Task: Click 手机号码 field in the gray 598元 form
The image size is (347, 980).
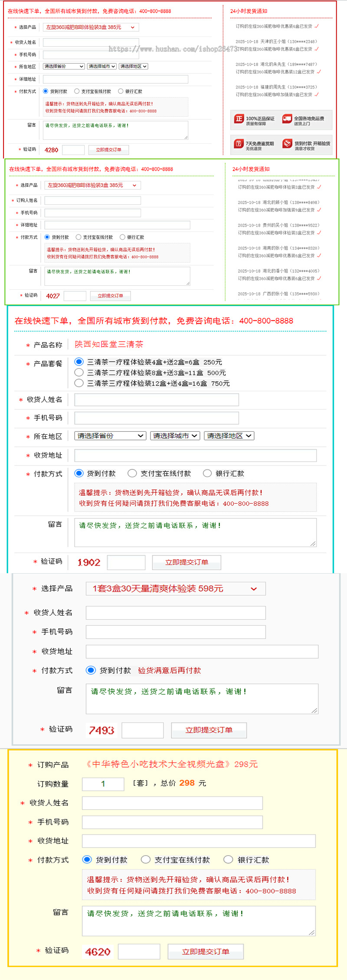Action: click(176, 632)
